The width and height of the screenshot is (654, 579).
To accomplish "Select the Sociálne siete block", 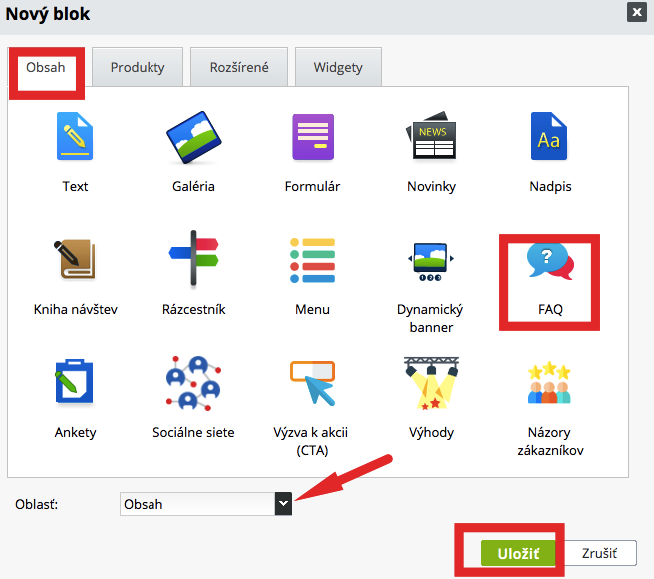I will tap(193, 384).
